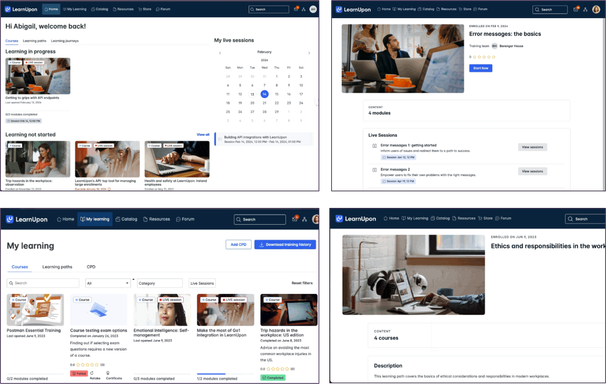Screen dimensions: 606x384
Task: Open Emotional intelligence: Self-management course thumbnail
Action: pyautogui.click(x=162, y=310)
